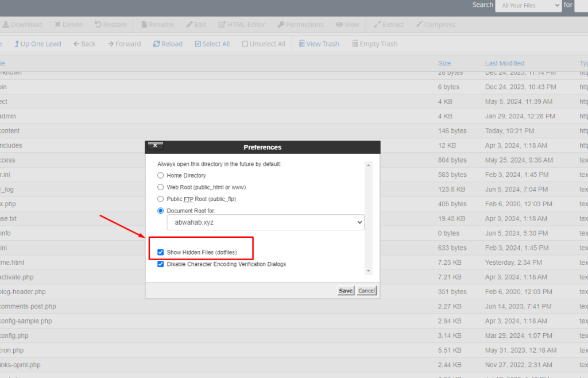The height and width of the screenshot is (378, 588).
Task: Close Preferences dialog with X button
Action: click(x=155, y=146)
